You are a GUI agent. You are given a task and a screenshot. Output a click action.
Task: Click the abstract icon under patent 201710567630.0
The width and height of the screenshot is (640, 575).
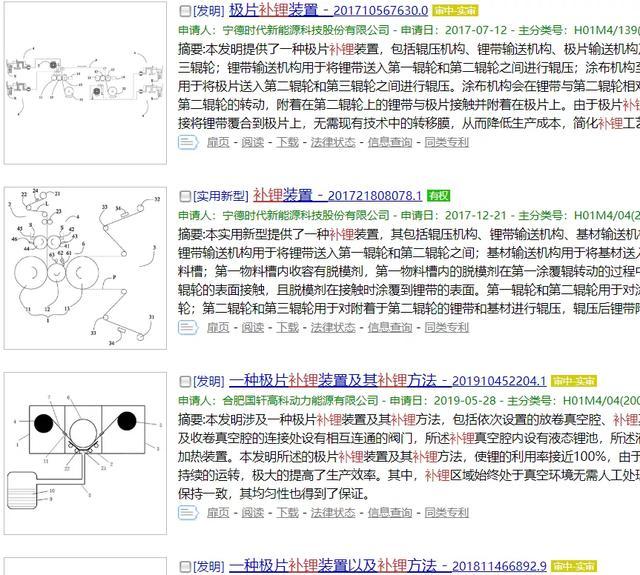188,142
